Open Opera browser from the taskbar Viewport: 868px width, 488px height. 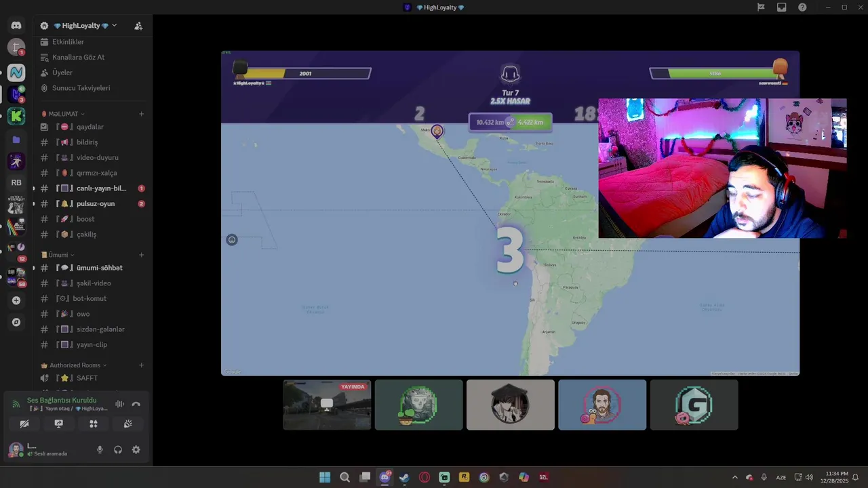tap(425, 477)
